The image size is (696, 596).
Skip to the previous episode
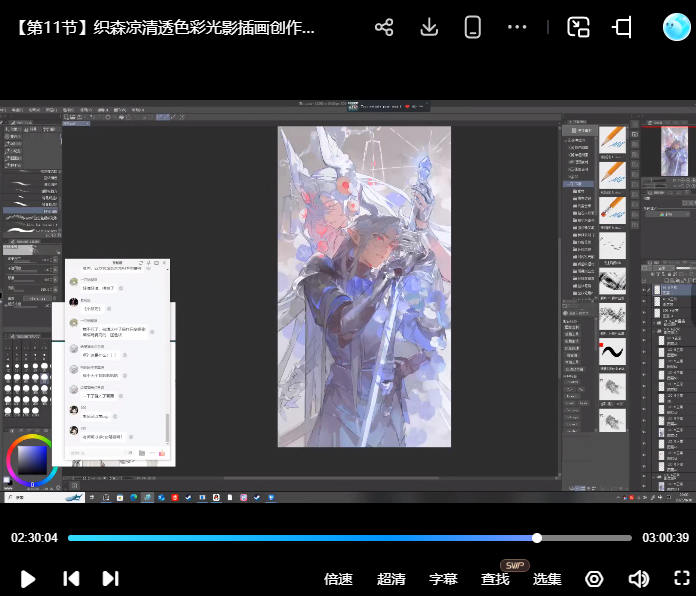(x=71, y=578)
